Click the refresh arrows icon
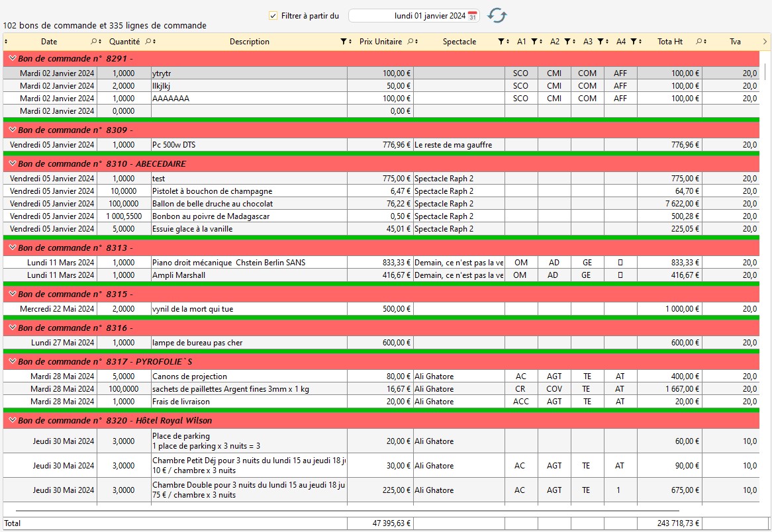Image resolution: width=772 pixels, height=532 pixels. (x=497, y=15)
